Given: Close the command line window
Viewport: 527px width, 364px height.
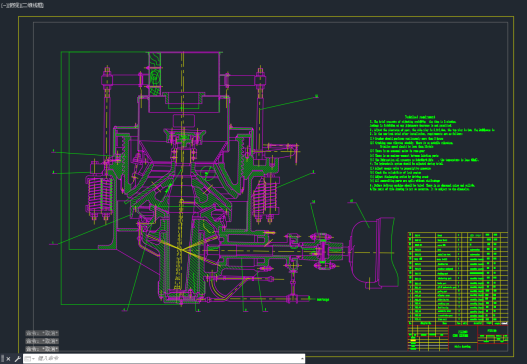Looking at the screenshot, I should pos(8,359).
